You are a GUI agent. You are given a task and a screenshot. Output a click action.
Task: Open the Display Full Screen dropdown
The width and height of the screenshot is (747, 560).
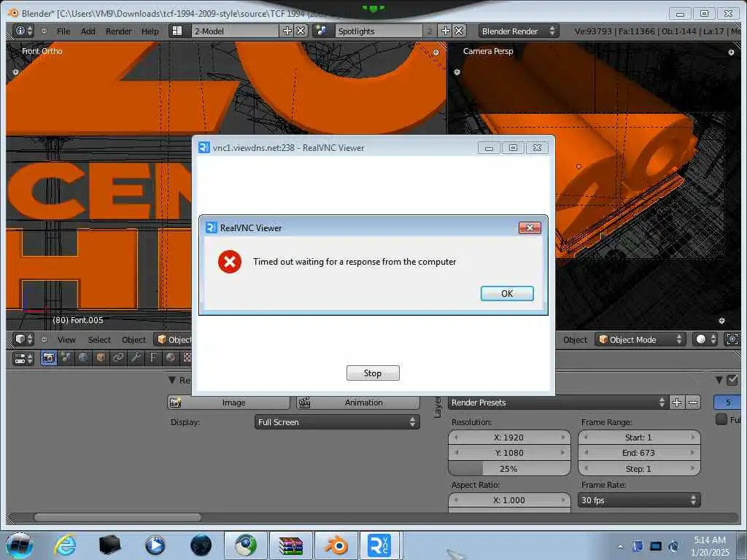click(337, 422)
